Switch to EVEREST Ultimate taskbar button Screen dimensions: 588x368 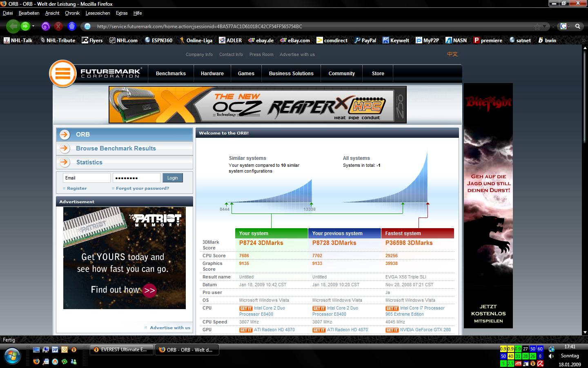click(x=122, y=350)
